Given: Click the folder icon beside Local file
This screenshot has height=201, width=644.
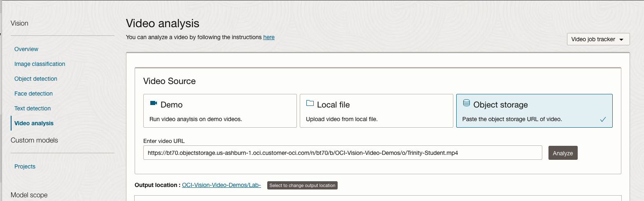Looking at the screenshot, I should coord(310,103).
